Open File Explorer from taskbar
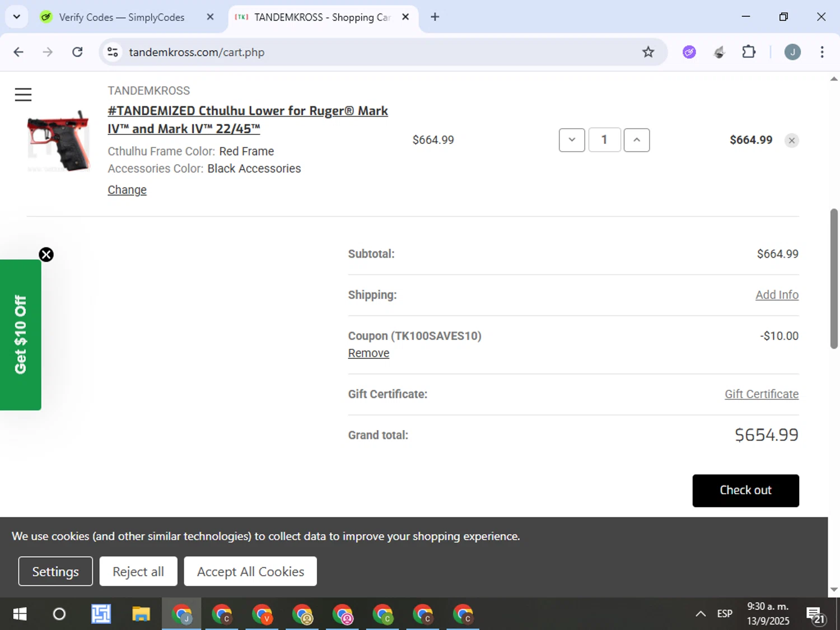 tap(141, 614)
